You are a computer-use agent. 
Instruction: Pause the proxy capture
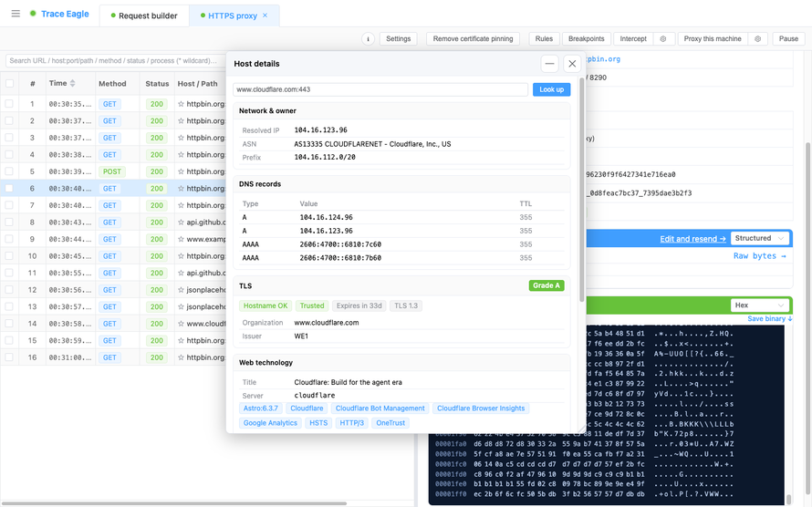788,39
